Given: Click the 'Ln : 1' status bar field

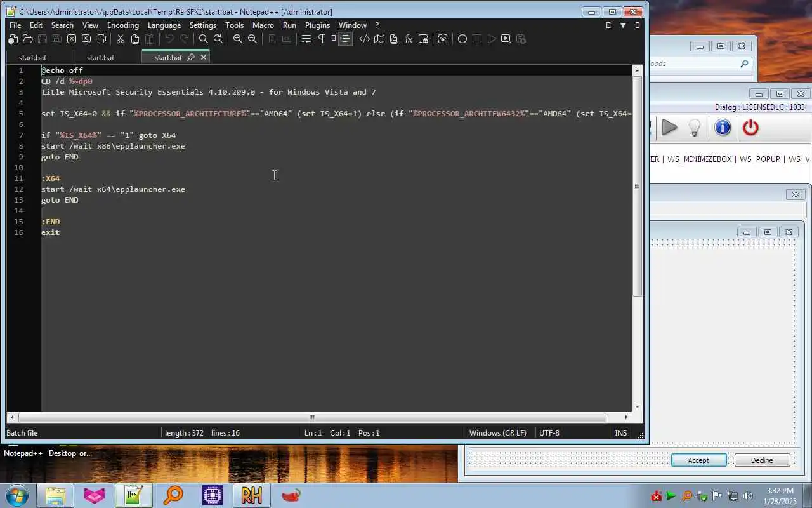Looking at the screenshot, I should coord(313,433).
